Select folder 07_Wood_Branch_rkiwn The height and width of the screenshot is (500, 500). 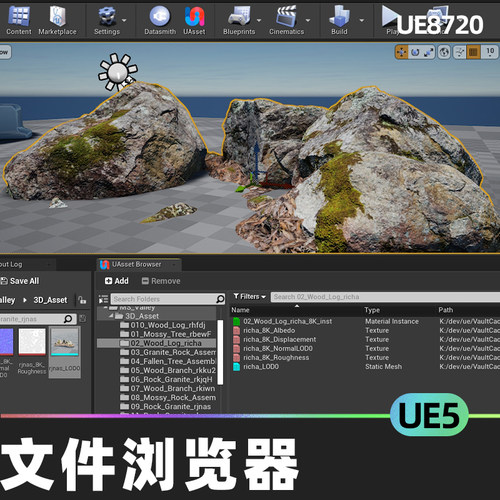tap(168, 388)
